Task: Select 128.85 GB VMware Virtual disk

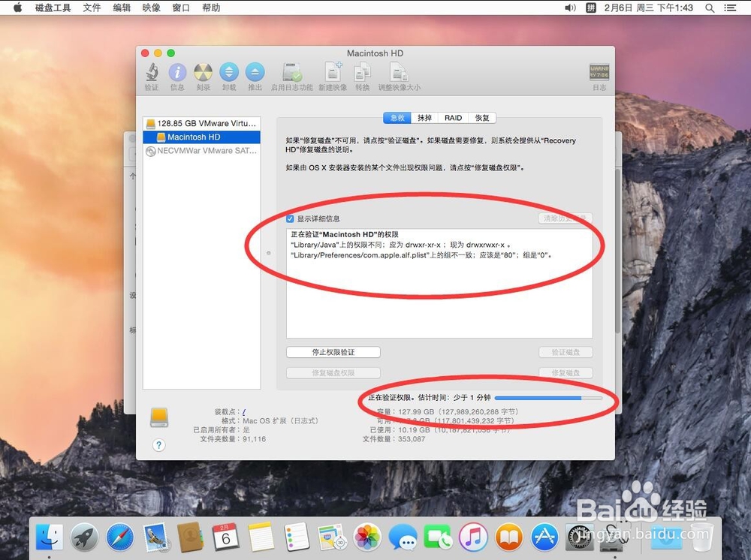Action: coord(201,124)
